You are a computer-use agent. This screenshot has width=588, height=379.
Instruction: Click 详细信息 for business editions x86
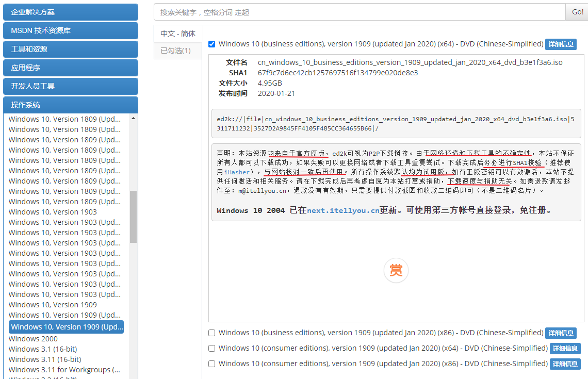pyautogui.click(x=561, y=333)
